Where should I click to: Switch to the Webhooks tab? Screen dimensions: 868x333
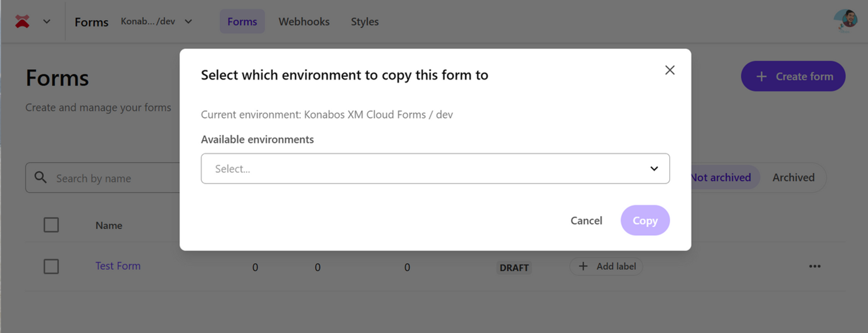tap(304, 21)
